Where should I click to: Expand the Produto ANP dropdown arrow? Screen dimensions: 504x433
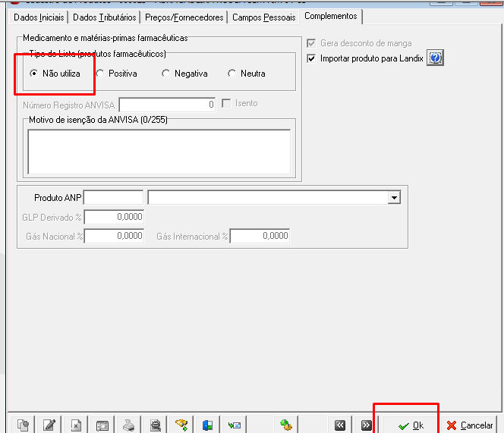tap(394, 198)
